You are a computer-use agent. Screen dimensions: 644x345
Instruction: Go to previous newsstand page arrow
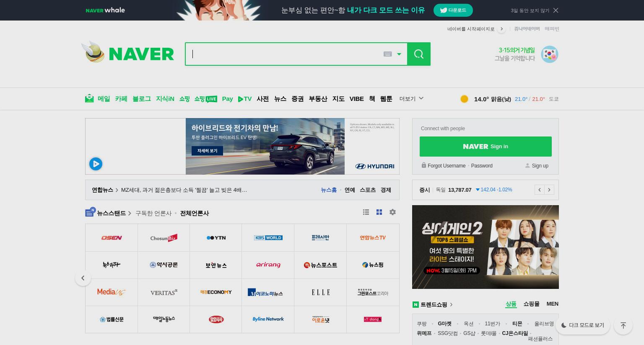(x=83, y=278)
